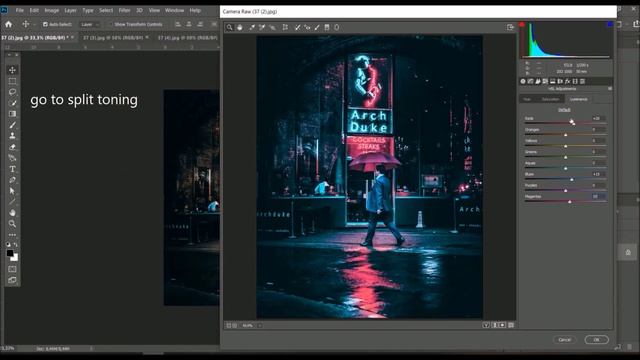Image resolution: width=640 pixels, height=360 pixels.
Task: Adjust the Magentas luminance slider
Action: coord(570,202)
